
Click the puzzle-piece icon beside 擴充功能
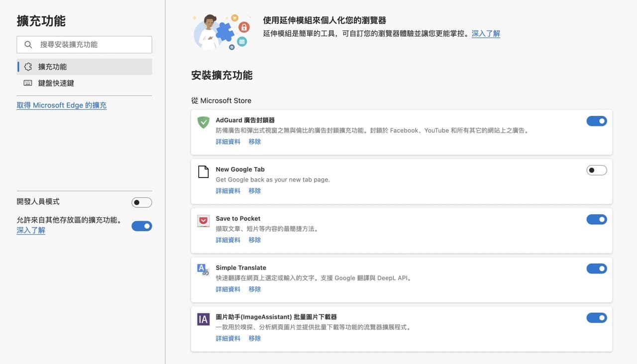point(28,67)
